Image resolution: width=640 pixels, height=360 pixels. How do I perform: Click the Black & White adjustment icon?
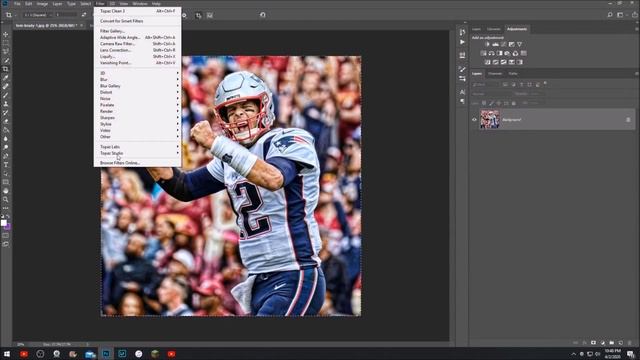[500, 53]
